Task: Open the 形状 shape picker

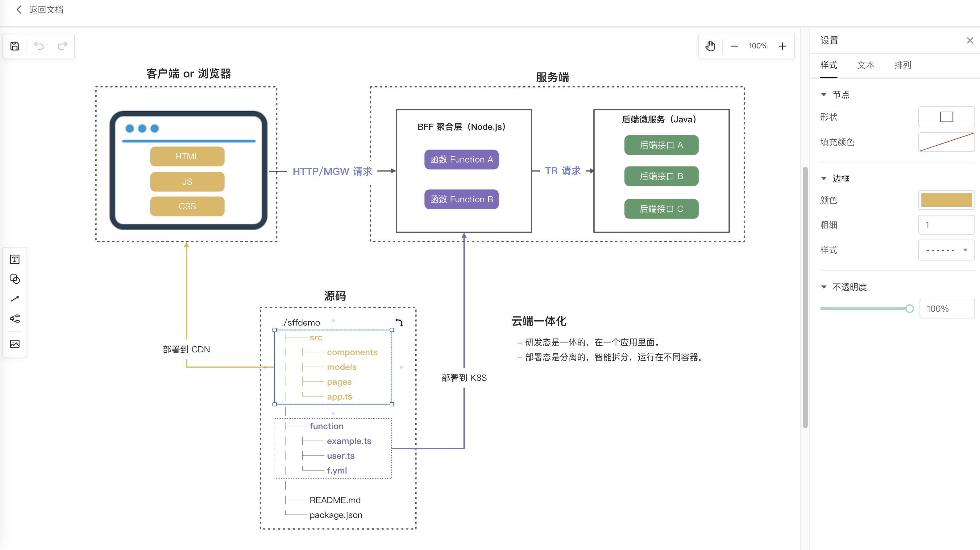Action: [x=946, y=117]
